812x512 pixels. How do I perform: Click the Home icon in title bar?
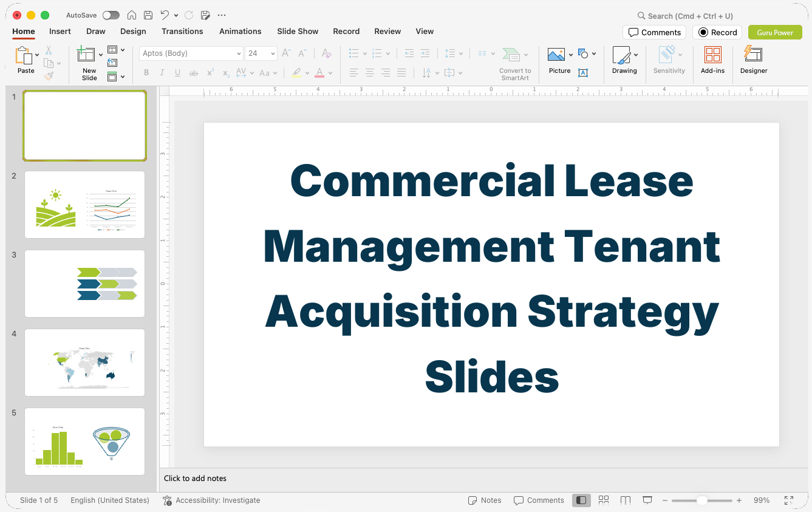[132, 15]
